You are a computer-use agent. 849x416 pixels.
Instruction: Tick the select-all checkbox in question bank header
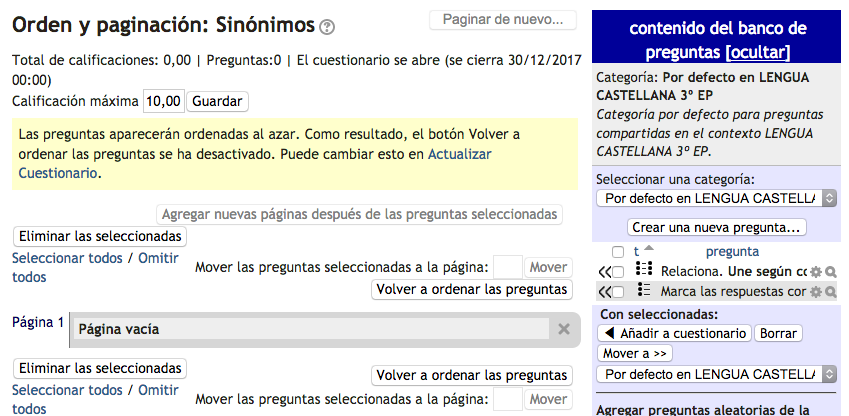pyautogui.click(x=618, y=252)
